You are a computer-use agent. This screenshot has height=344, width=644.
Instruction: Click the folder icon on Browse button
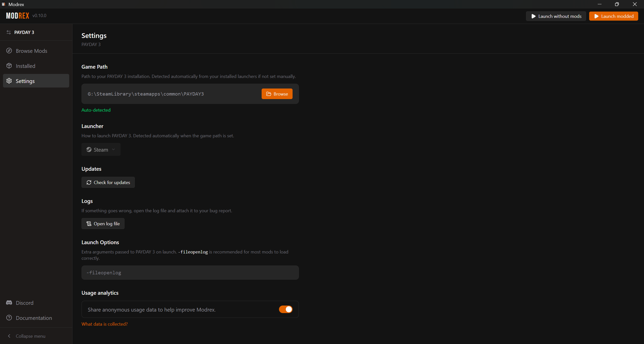[x=269, y=94]
